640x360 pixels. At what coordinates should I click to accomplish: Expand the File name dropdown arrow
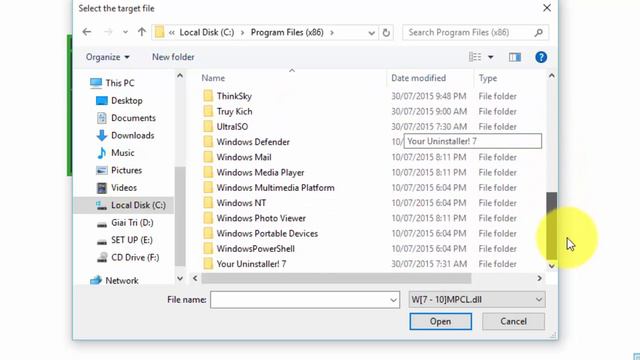click(x=393, y=300)
